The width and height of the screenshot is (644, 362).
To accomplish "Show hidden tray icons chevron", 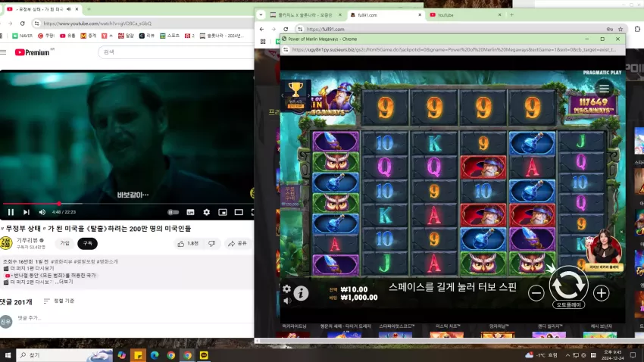I will point(567,355).
